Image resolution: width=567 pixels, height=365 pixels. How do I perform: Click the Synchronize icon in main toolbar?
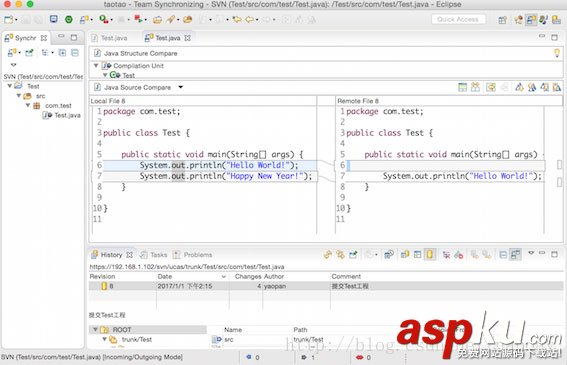point(84,19)
